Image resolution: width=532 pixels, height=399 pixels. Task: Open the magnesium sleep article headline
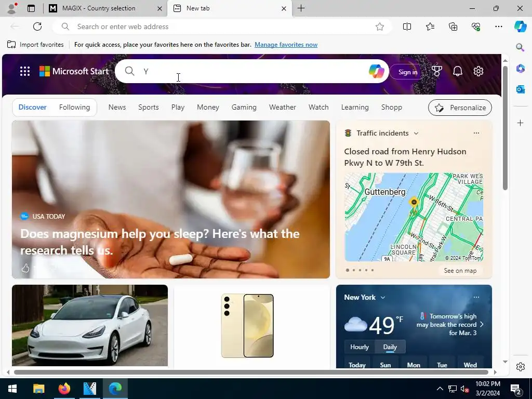[160, 242]
